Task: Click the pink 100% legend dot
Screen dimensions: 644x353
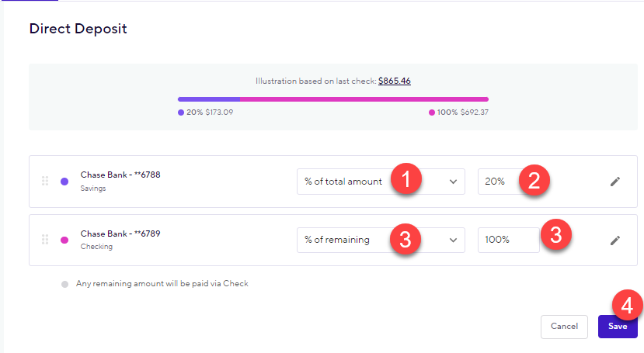Action: click(432, 112)
